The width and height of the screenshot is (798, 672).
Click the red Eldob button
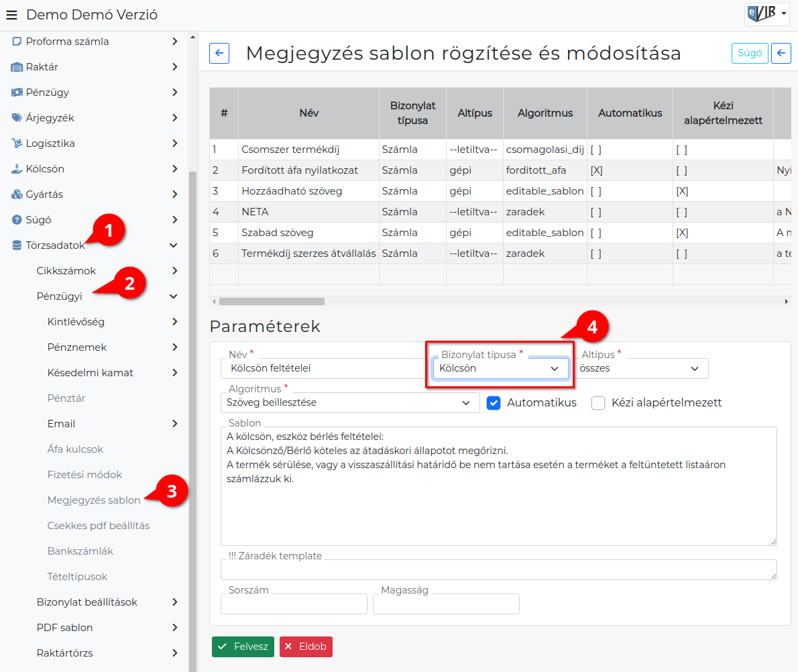(306, 647)
